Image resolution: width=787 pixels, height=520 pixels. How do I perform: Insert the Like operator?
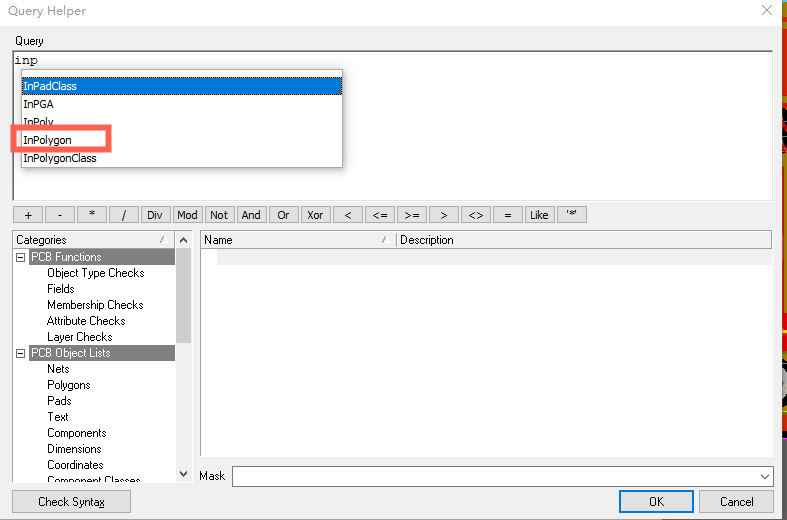[x=540, y=215]
